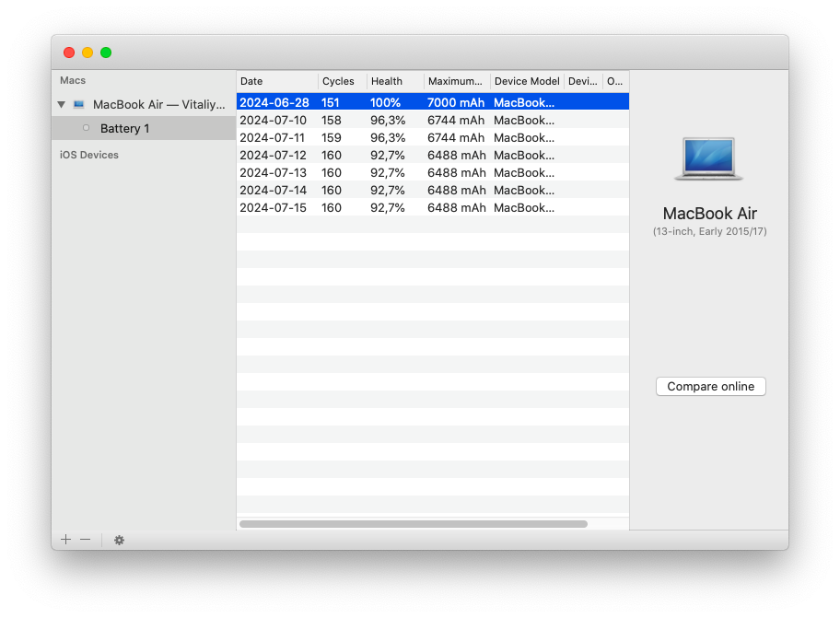Click 92,7% health in the 2024-07-12 row
Screen dimensions: 840x618
coord(388,156)
